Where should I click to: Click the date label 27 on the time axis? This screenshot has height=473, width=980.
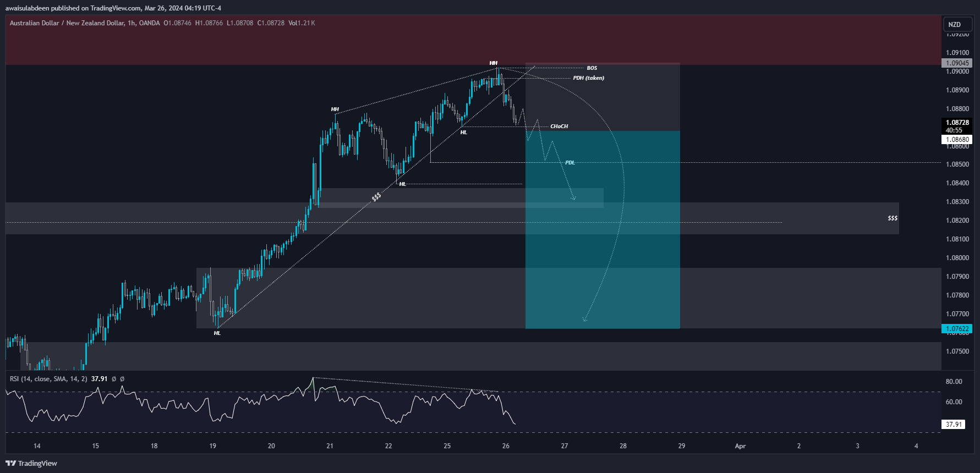565,446
